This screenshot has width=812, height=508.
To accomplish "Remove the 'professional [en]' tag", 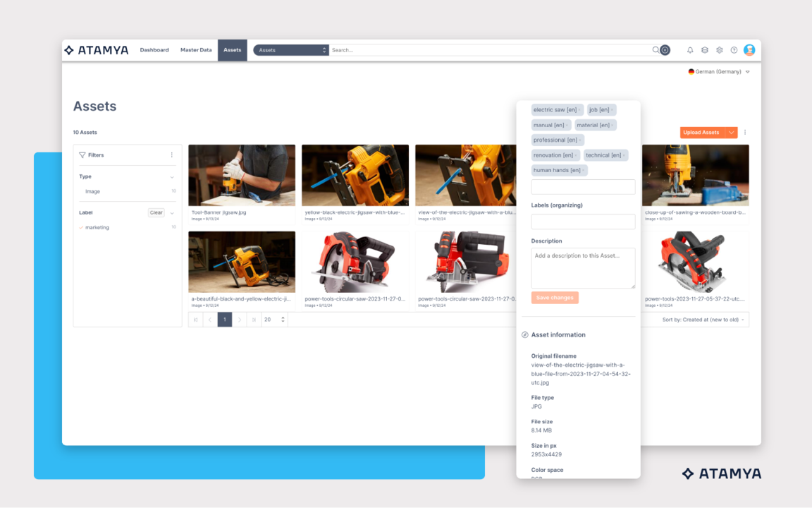I will coord(580,140).
